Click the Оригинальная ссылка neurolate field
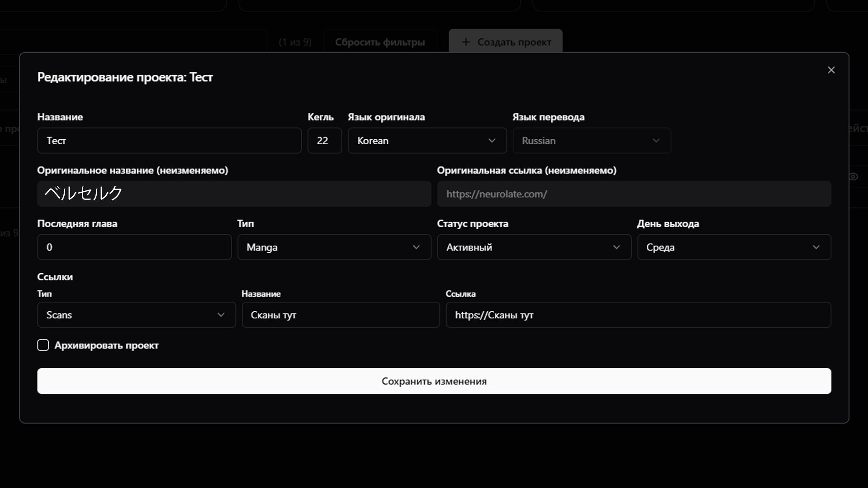This screenshot has height=488, width=868. (633, 194)
